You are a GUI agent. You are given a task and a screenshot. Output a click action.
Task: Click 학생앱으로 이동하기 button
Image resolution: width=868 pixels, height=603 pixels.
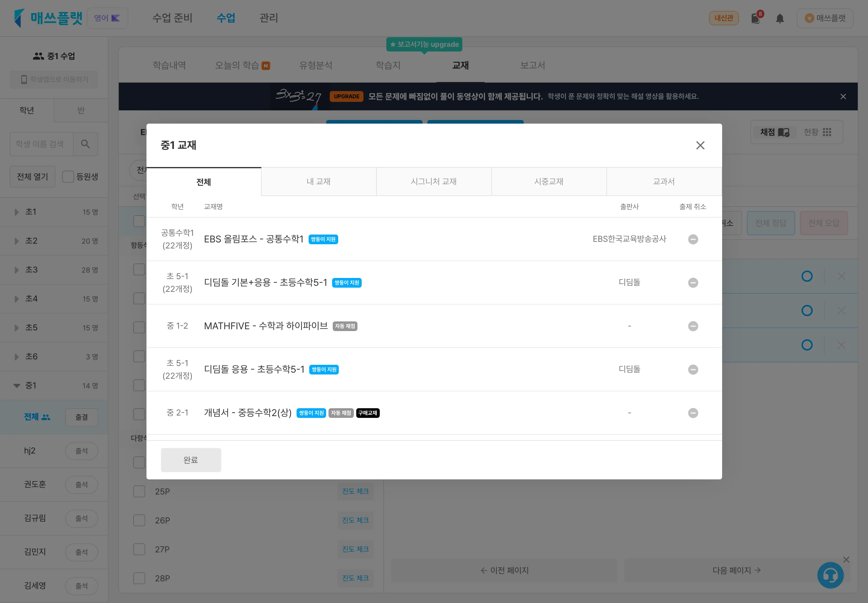pos(54,79)
